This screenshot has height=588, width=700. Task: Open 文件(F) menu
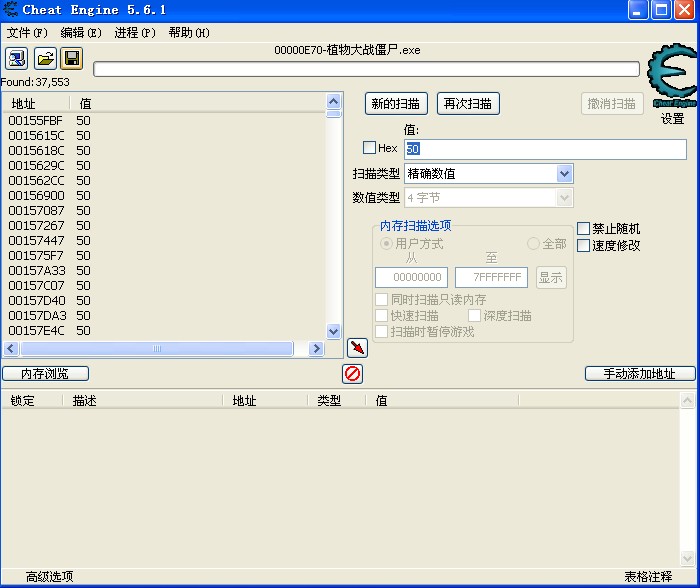(27, 33)
